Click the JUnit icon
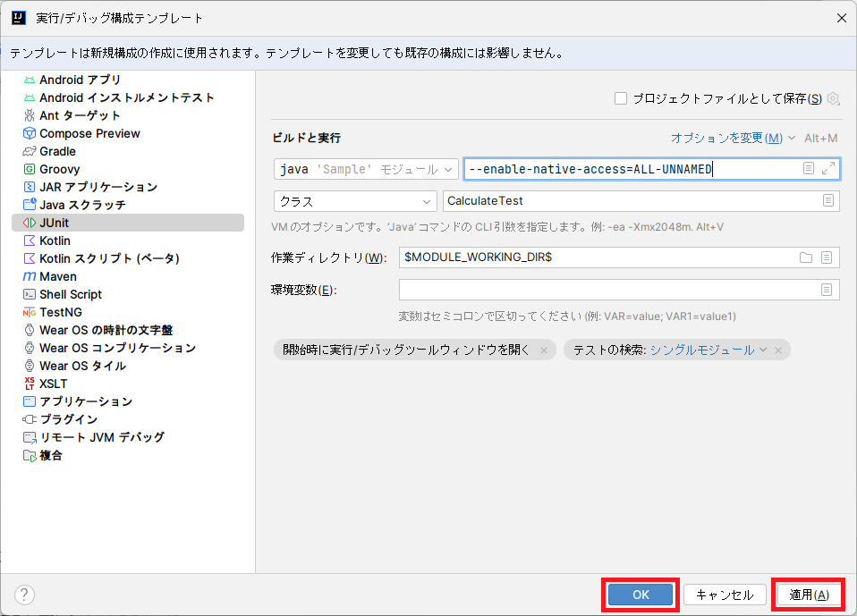The image size is (857, 616). click(30, 223)
